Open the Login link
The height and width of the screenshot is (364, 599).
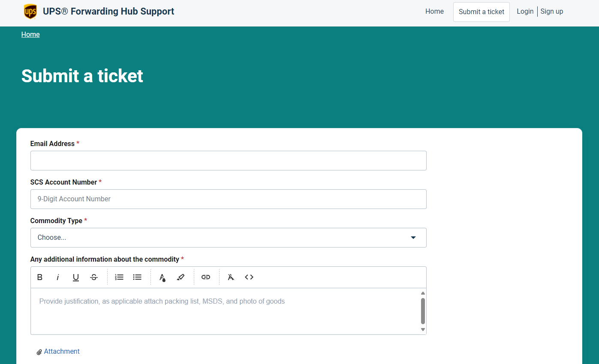point(525,12)
